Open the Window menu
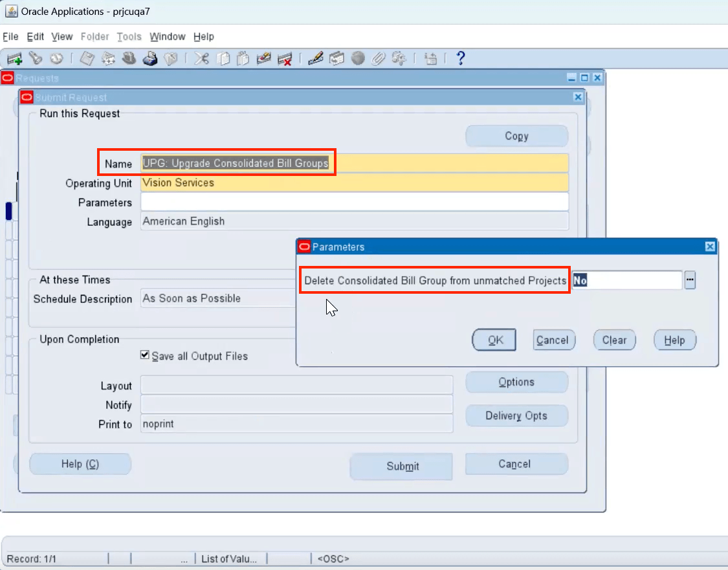728x570 pixels. [x=167, y=37]
